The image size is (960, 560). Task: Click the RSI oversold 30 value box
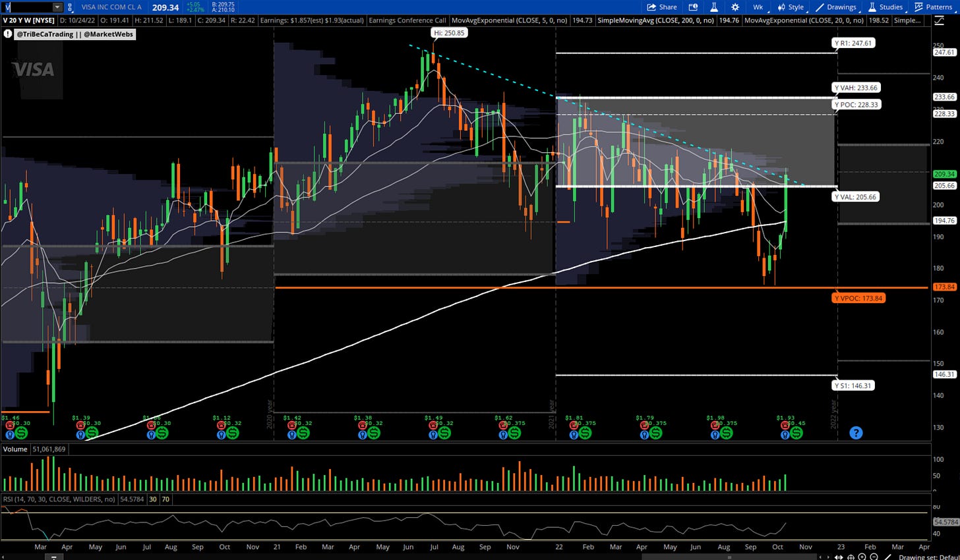point(152,499)
